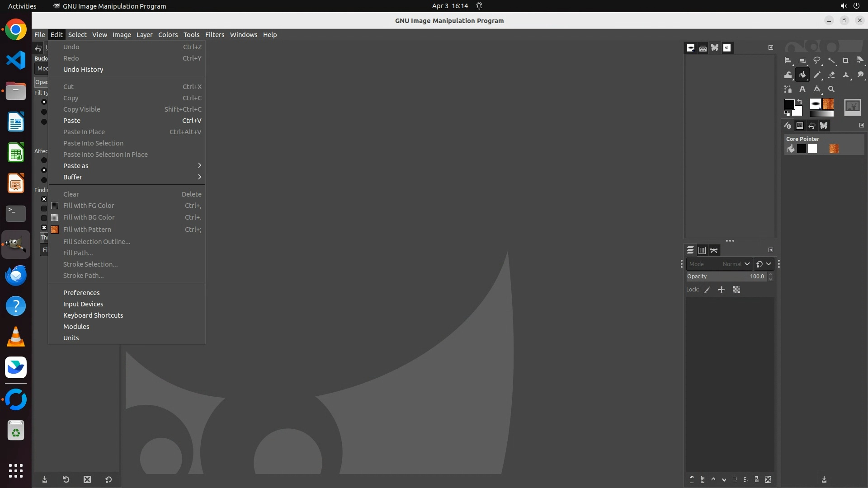Open Preferences from Edit menu
The image size is (868, 488).
81,293
